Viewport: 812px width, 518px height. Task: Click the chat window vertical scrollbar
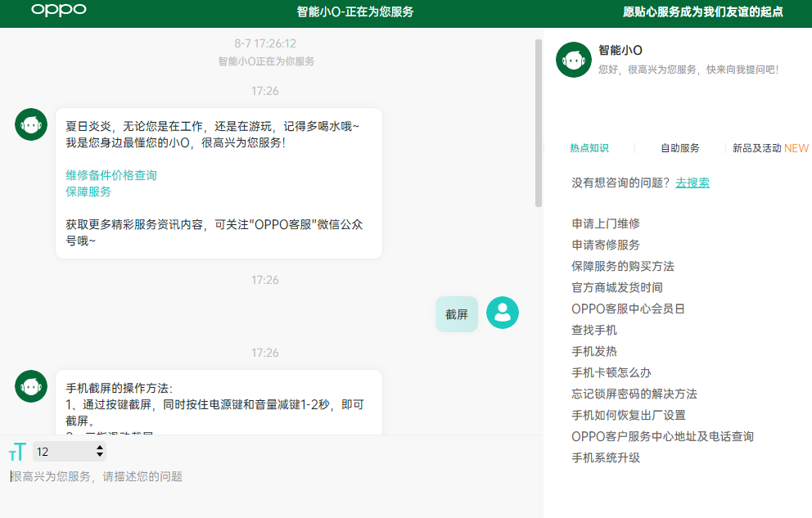(x=538, y=123)
